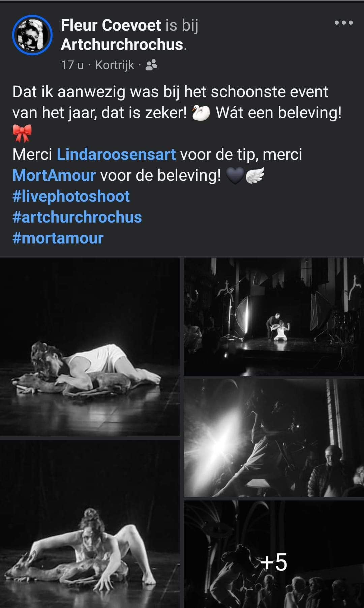Open the MortAmour tagged page
Image resolution: width=364 pixels, height=608 pixels.
coord(54,175)
